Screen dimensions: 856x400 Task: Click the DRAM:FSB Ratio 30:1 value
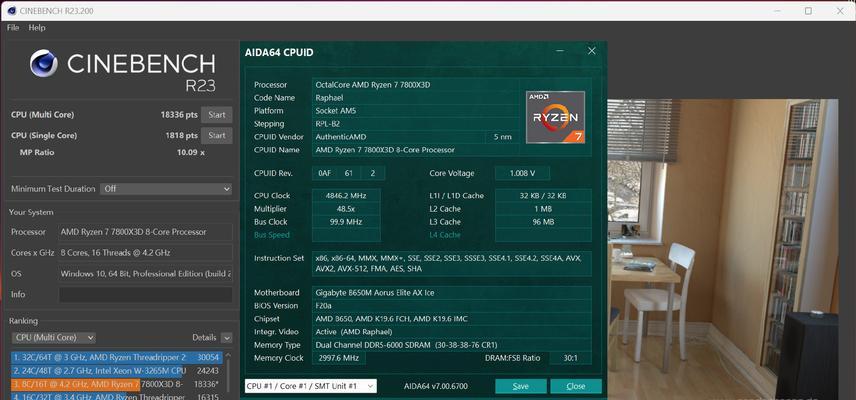(x=570, y=359)
